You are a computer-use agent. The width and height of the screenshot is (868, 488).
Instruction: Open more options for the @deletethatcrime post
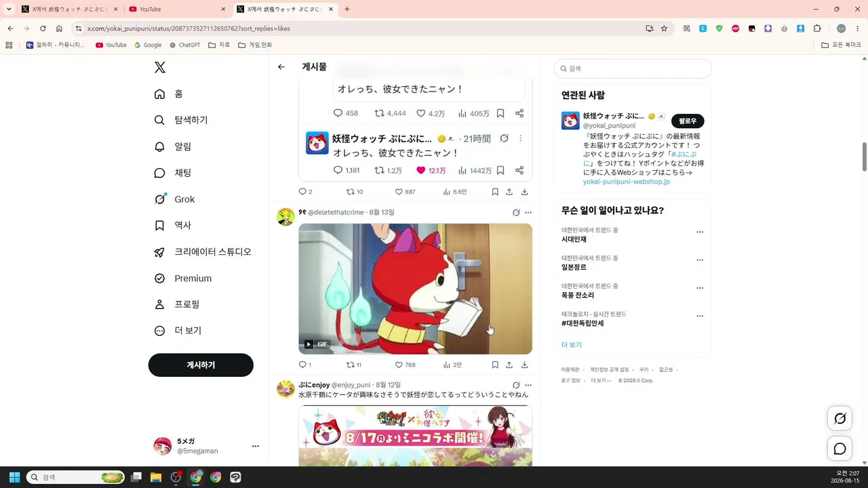coord(528,212)
